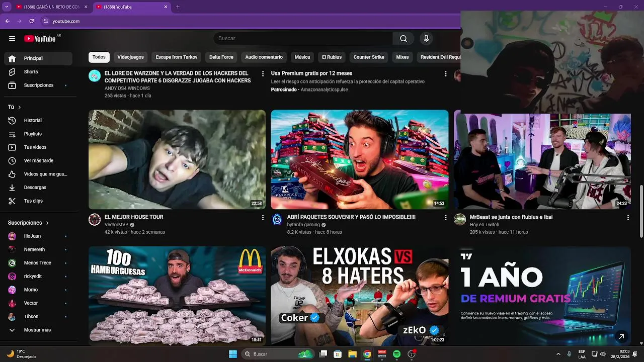
Task: Open File Explorer from taskbar
Action: [x=352, y=354]
